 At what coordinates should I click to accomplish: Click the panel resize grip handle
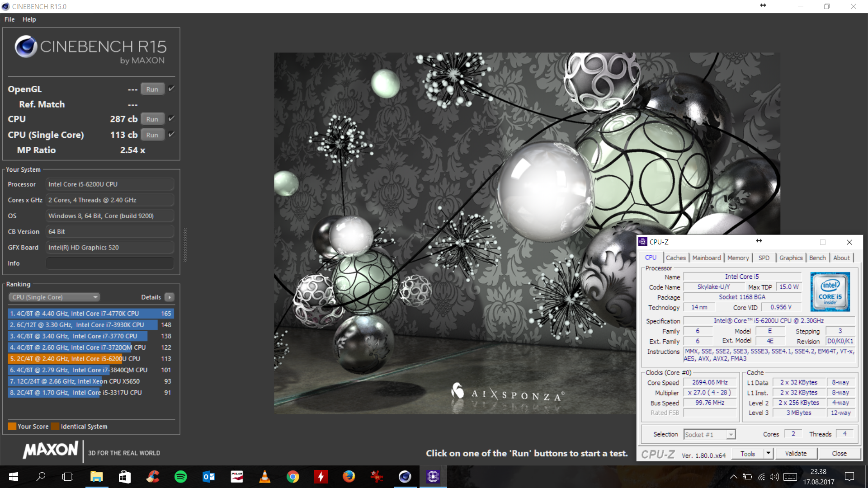click(184, 245)
